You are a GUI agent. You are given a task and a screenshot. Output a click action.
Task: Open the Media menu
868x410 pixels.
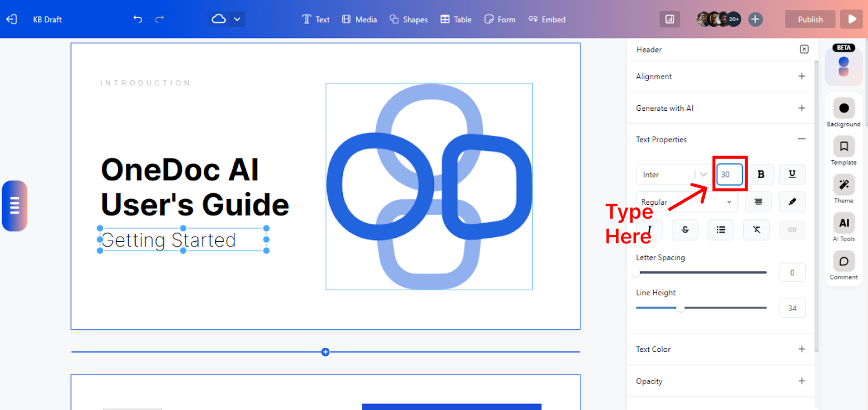[359, 19]
